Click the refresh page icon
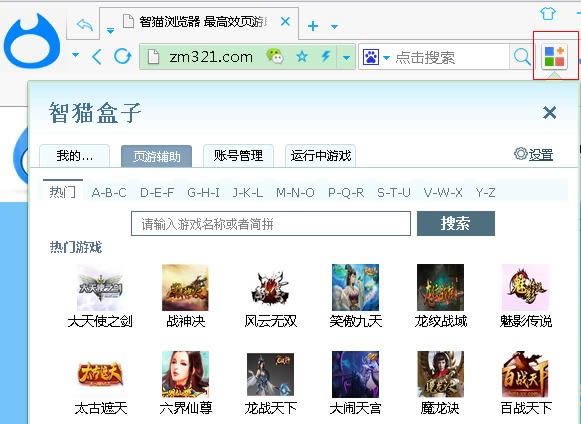This screenshot has height=424, width=581. point(122,56)
